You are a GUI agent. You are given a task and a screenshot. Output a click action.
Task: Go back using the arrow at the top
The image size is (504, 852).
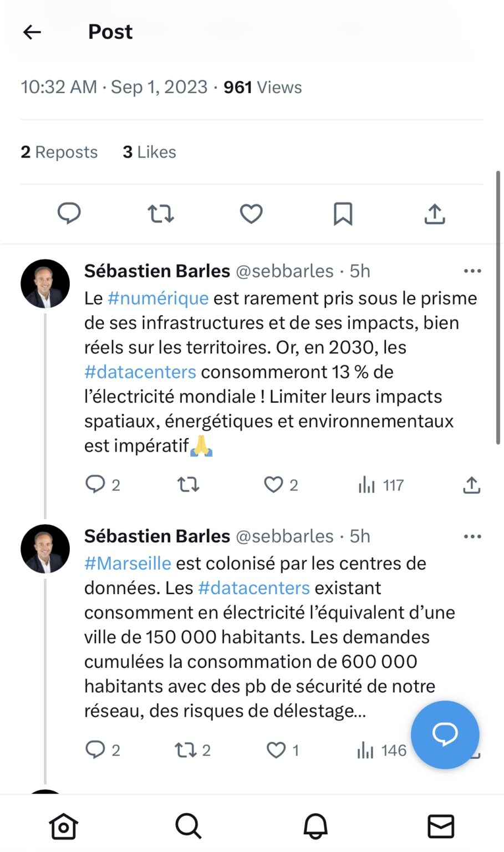(32, 32)
